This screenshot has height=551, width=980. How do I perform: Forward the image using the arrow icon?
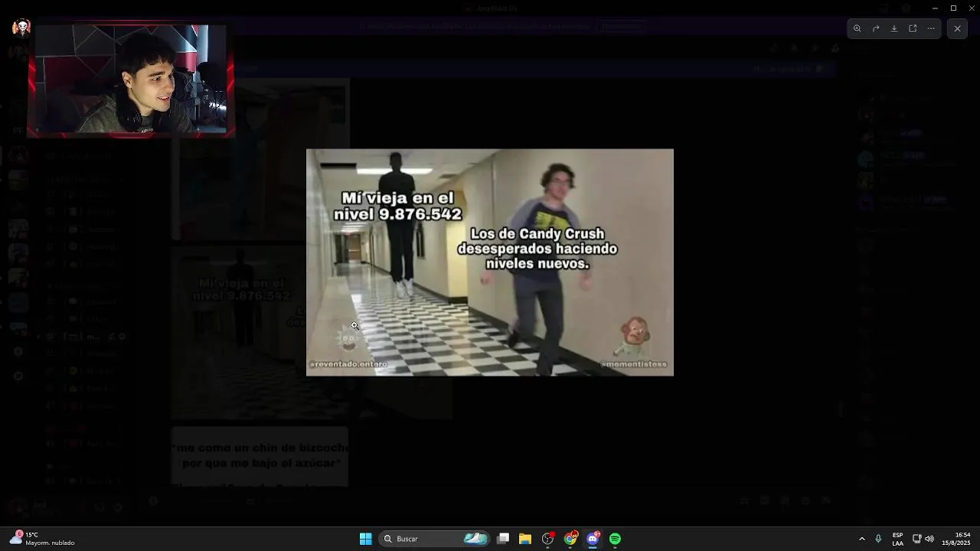(876, 28)
